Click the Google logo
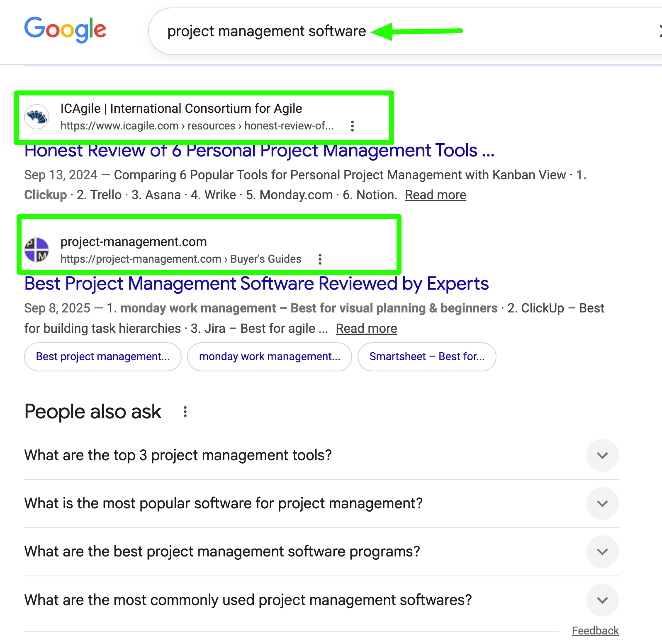 pos(65,30)
